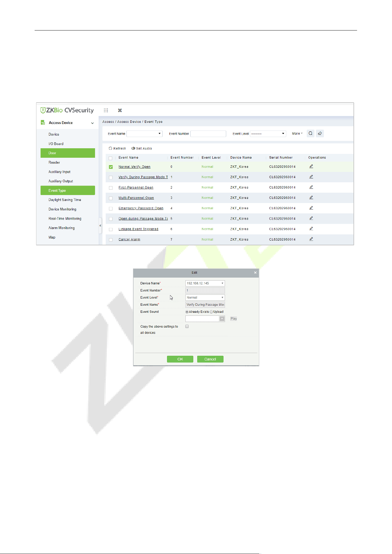The image size is (392, 554).
Task: Check the First-Personnel Open checkbox
Action: coord(111,188)
